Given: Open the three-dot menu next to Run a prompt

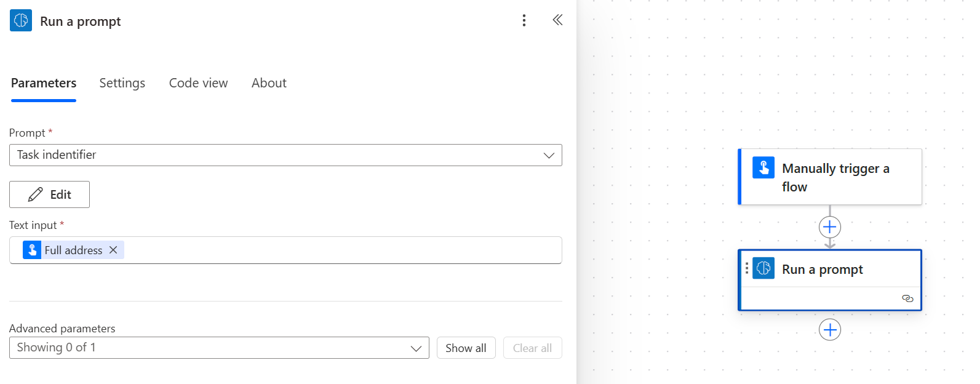Looking at the screenshot, I should click(524, 20).
